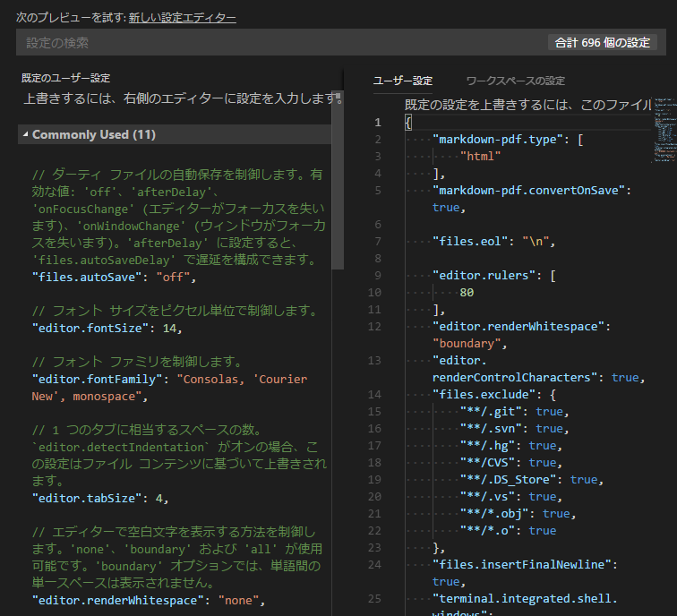Open the 新しい設定エディター link

pos(182,18)
